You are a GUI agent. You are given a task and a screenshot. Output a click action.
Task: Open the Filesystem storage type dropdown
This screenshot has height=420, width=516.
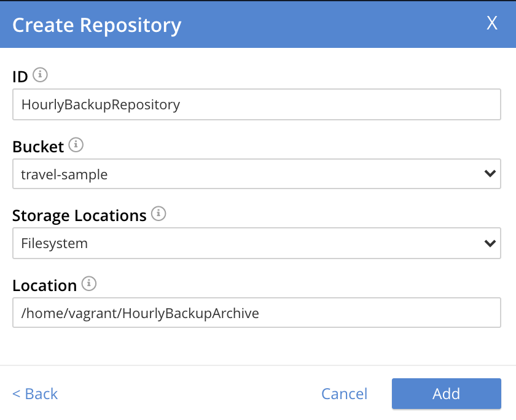[257, 243]
